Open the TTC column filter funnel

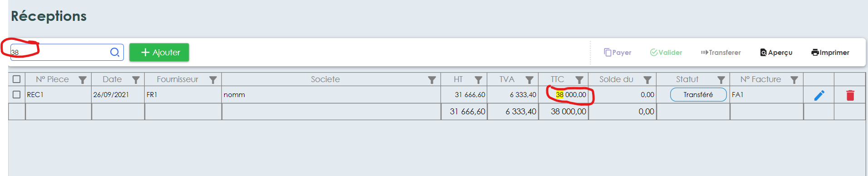[579, 80]
